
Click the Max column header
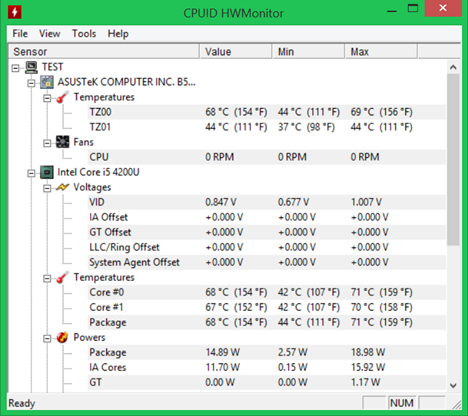[381, 52]
